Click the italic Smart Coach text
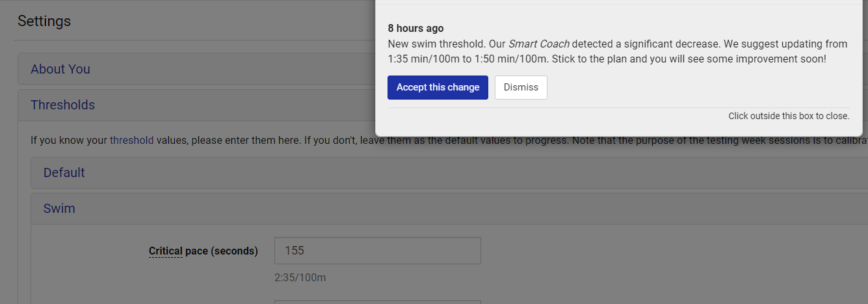Viewport: 868px width, 304px height. coord(539,44)
